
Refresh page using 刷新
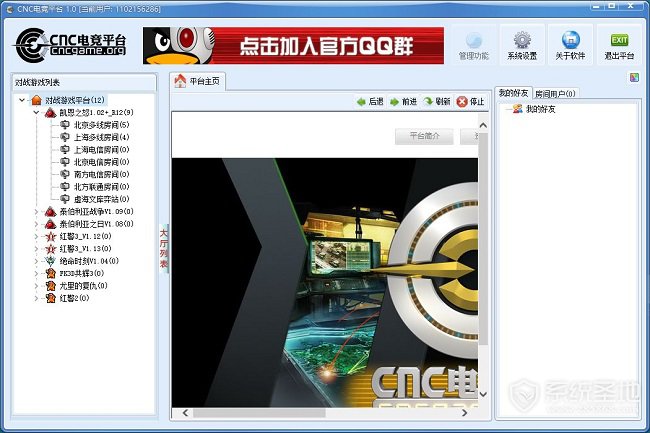437,102
